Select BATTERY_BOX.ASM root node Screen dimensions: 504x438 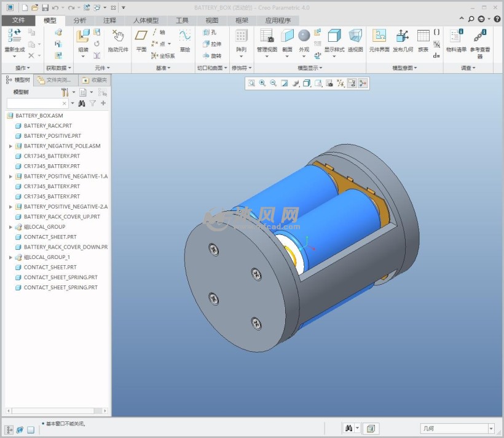click(39, 116)
